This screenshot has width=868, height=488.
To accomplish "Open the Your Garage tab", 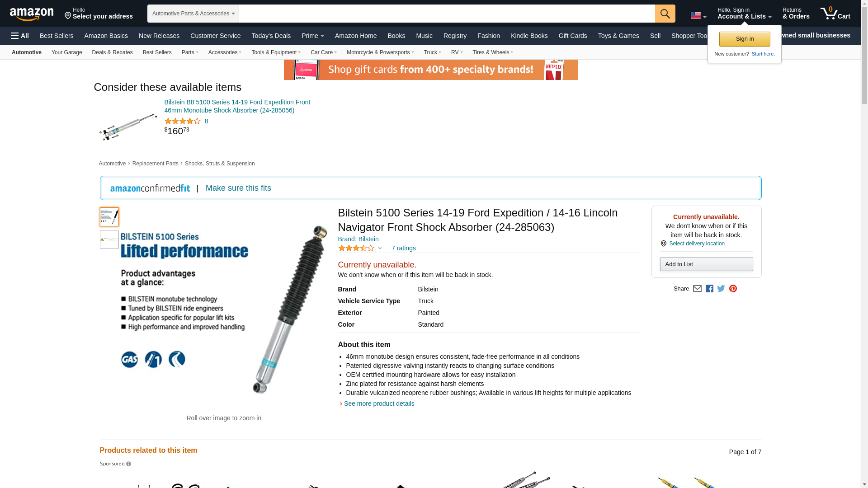I will [67, 52].
